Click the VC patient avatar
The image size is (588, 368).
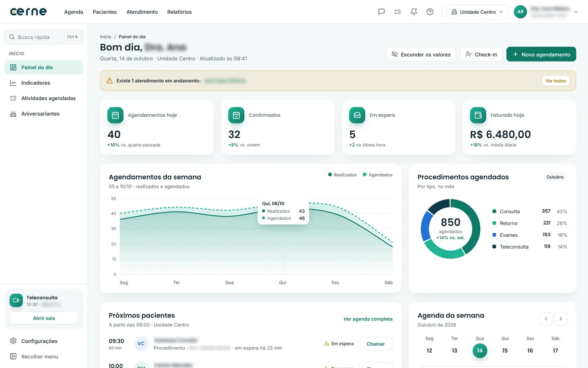click(x=141, y=344)
